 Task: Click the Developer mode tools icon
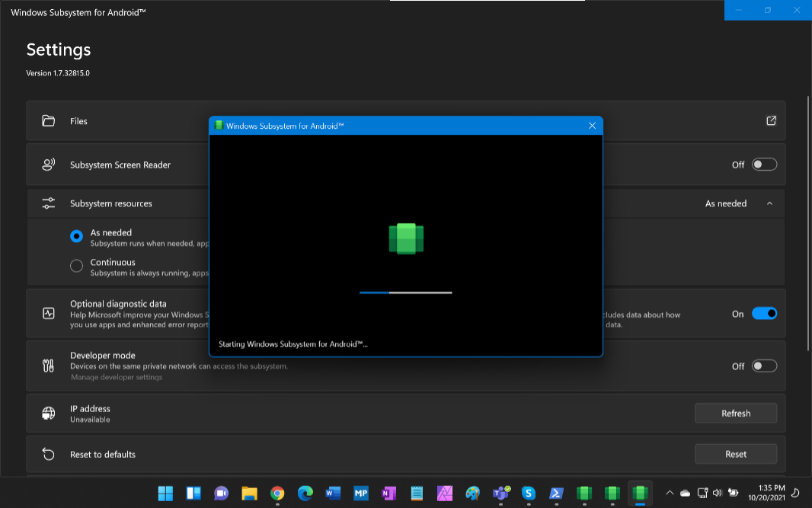[49, 366]
